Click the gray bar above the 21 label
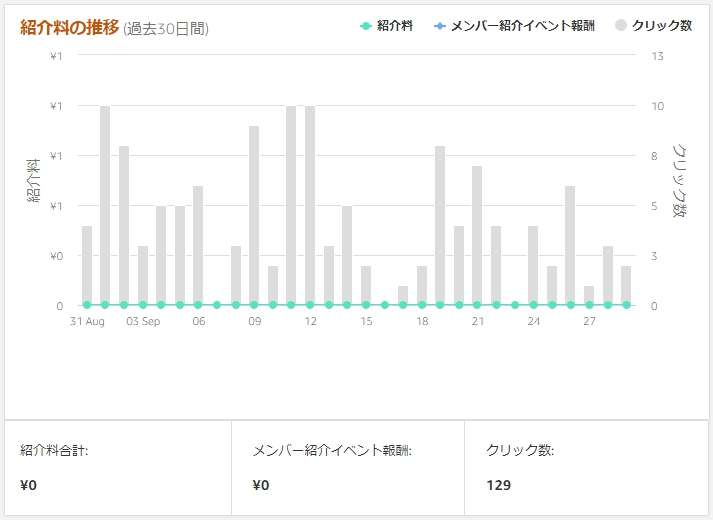Image resolution: width=713 pixels, height=520 pixels. pos(477,235)
